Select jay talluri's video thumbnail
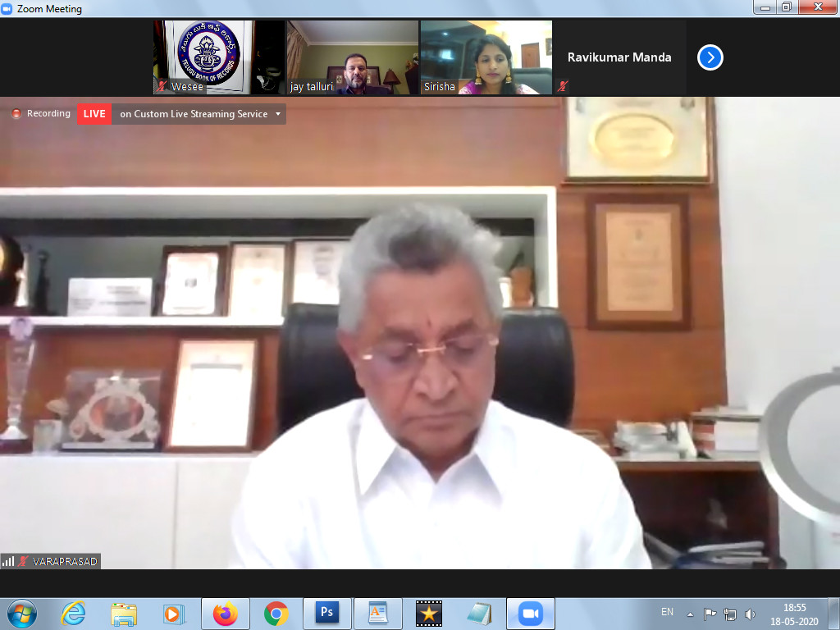 click(x=352, y=57)
